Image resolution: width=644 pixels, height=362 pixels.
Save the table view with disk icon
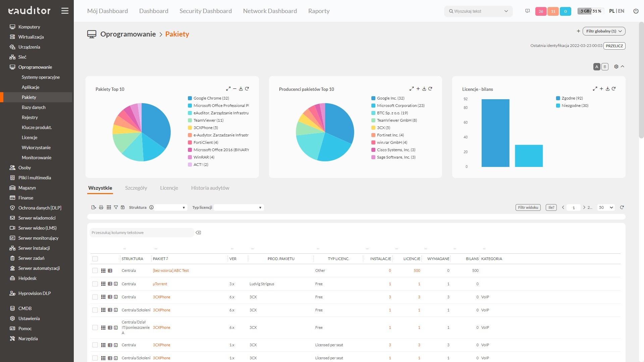123,207
